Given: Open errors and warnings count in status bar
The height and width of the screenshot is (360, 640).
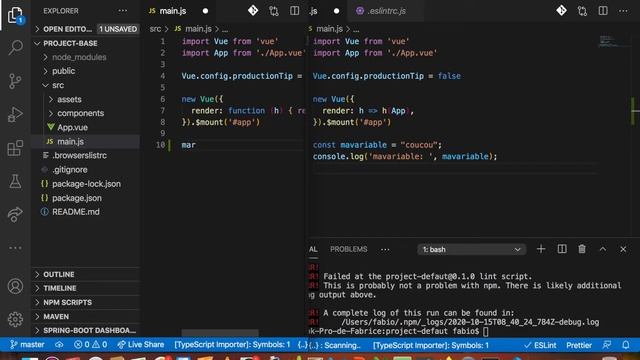Looking at the screenshot, I should tap(91, 345).
